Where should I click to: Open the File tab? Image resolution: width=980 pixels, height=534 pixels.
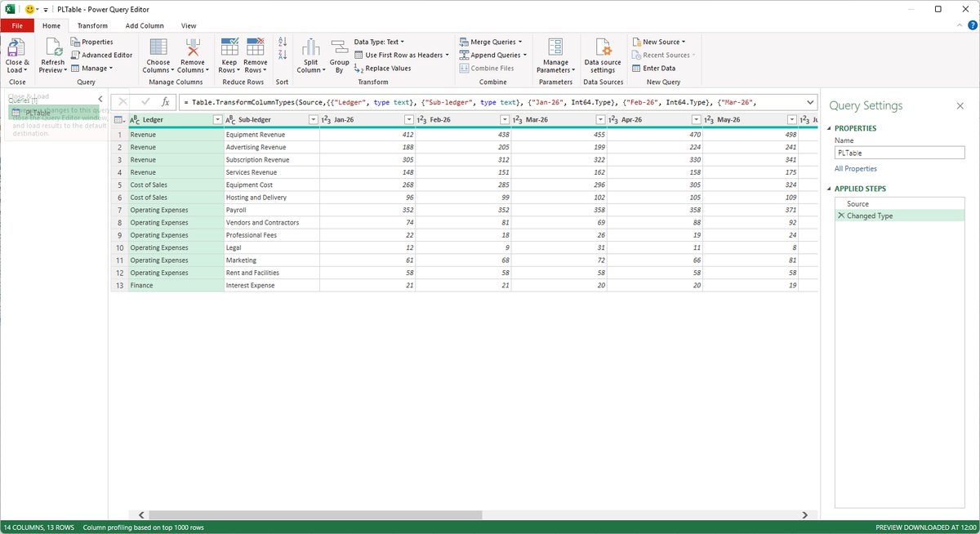tap(16, 25)
